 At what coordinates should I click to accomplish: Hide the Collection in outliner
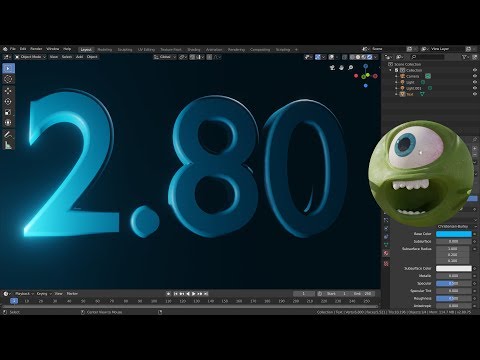pyautogui.click(x=475, y=70)
